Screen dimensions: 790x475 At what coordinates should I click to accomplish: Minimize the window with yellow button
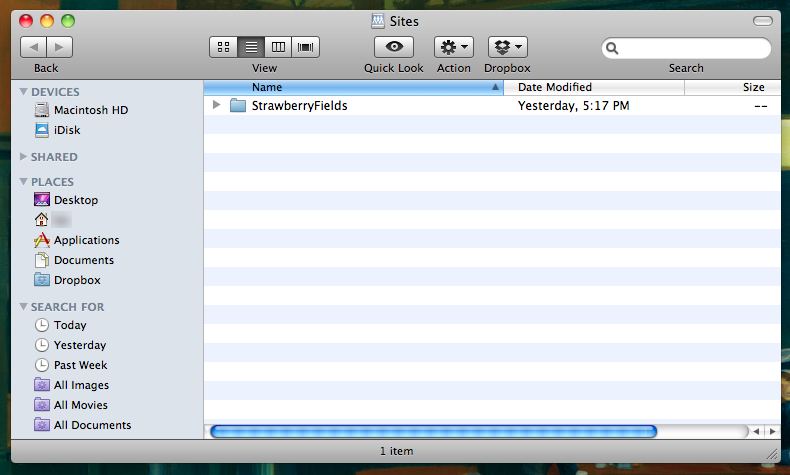click(x=47, y=21)
